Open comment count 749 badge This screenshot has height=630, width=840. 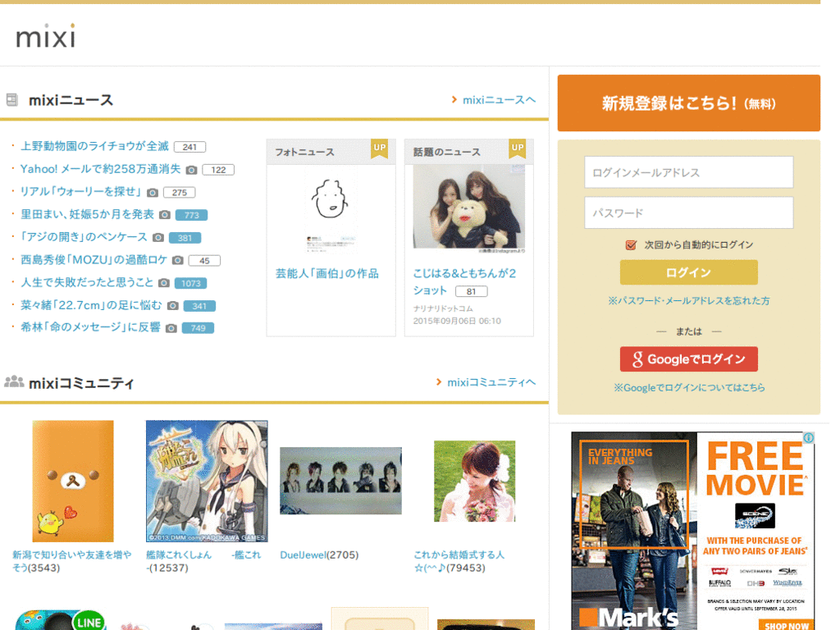coord(198,328)
